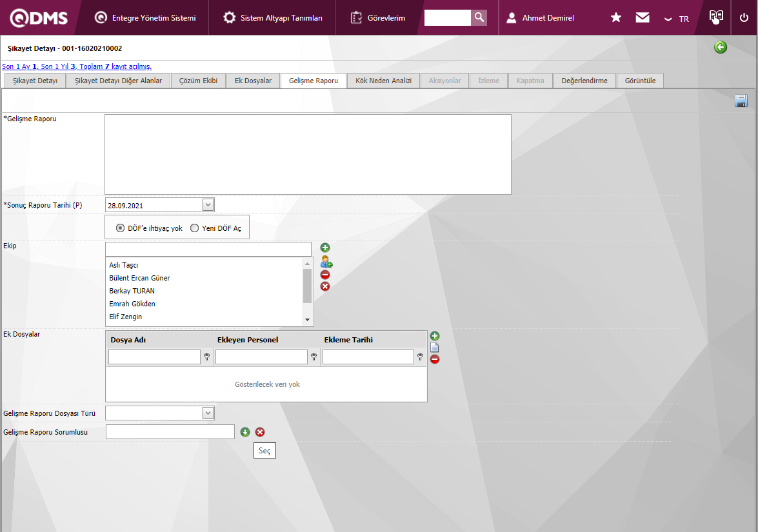Clear Gelişme Raporu Sorumlusu with red X
The image size is (758, 532).
coord(260,432)
